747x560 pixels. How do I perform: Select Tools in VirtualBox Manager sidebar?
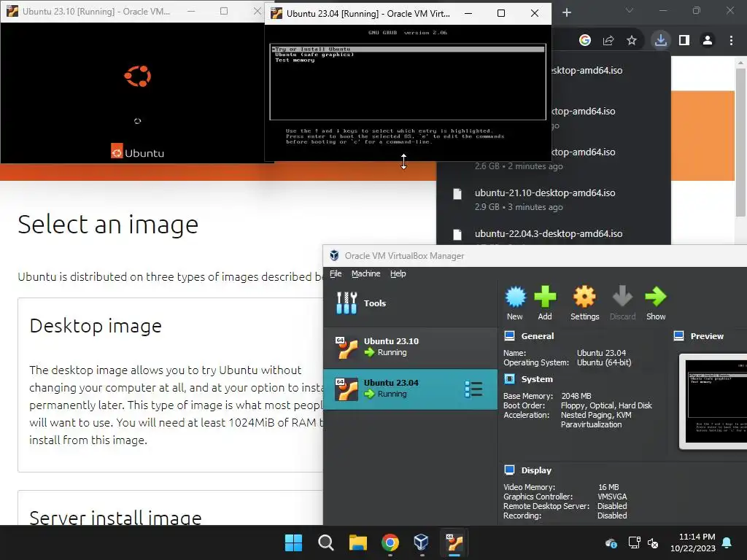click(x=410, y=303)
